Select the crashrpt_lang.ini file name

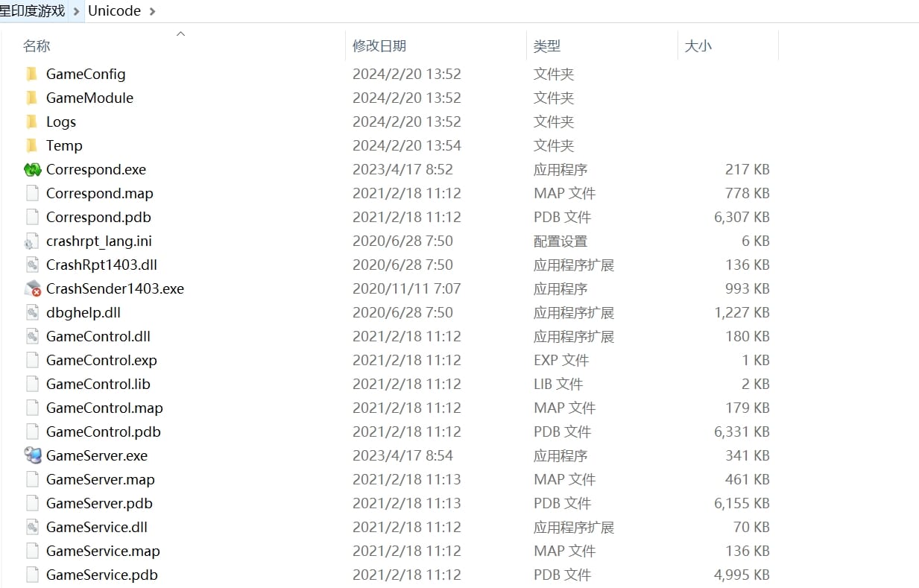99,241
